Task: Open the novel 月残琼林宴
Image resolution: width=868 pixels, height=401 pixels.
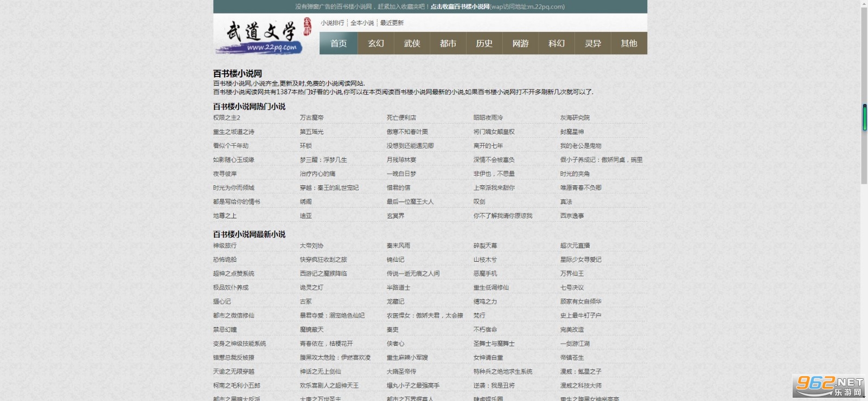Action: [x=401, y=160]
